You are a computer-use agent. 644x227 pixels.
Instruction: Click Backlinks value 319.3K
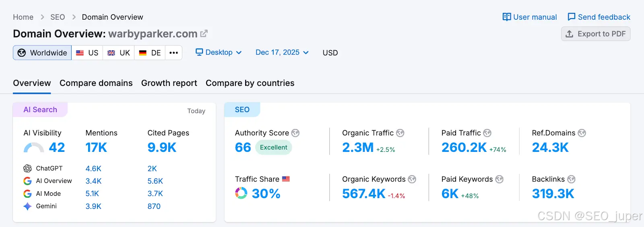[553, 194]
